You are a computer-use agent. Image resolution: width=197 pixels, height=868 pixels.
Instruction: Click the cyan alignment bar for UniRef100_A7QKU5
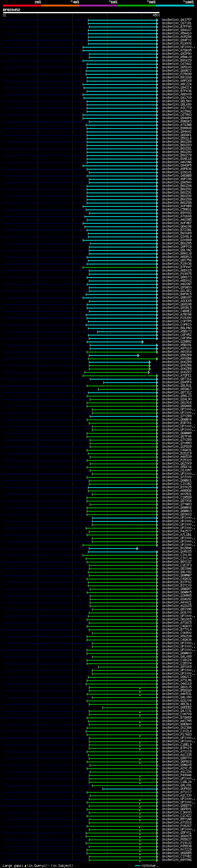point(120,50)
